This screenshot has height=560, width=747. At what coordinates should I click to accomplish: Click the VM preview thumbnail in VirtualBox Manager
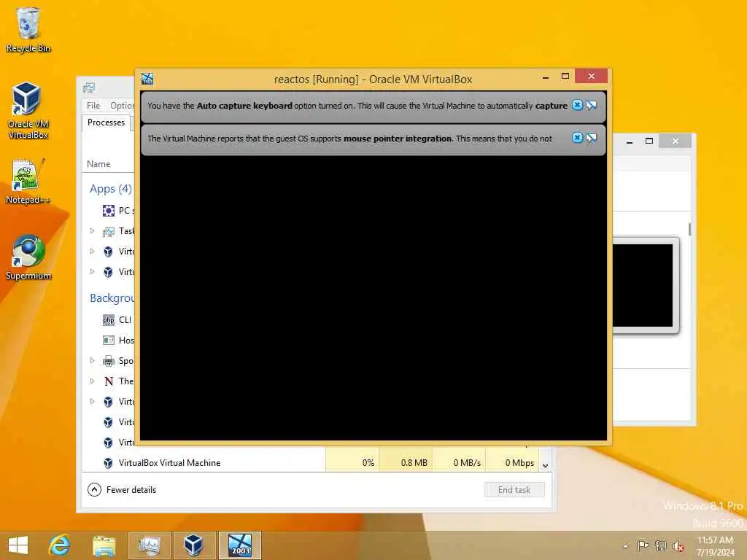click(x=645, y=285)
